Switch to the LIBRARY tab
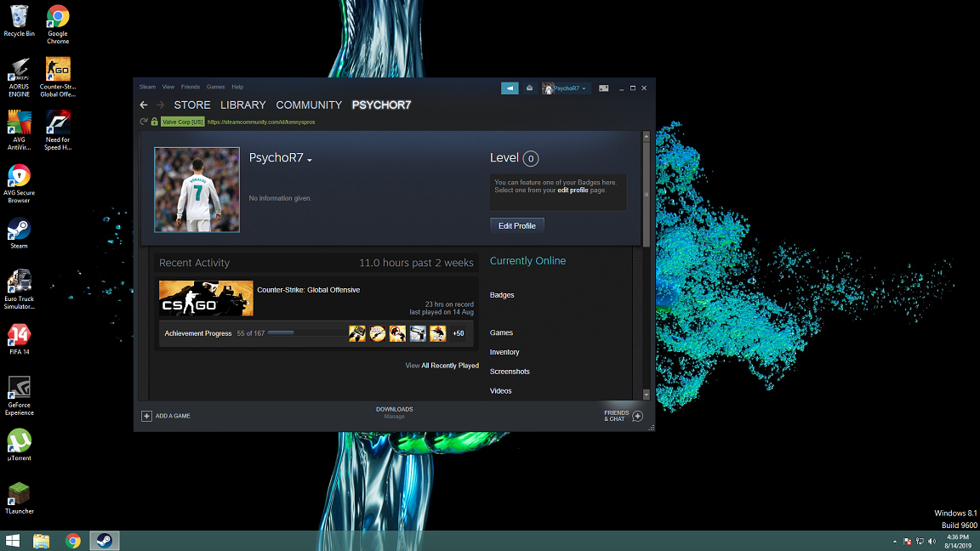 click(242, 105)
